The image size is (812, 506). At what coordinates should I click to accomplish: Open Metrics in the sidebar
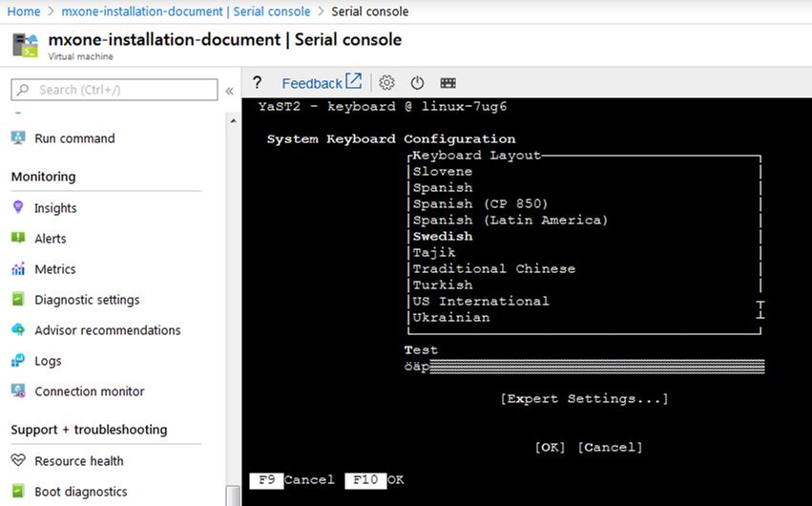(x=55, y=269)
